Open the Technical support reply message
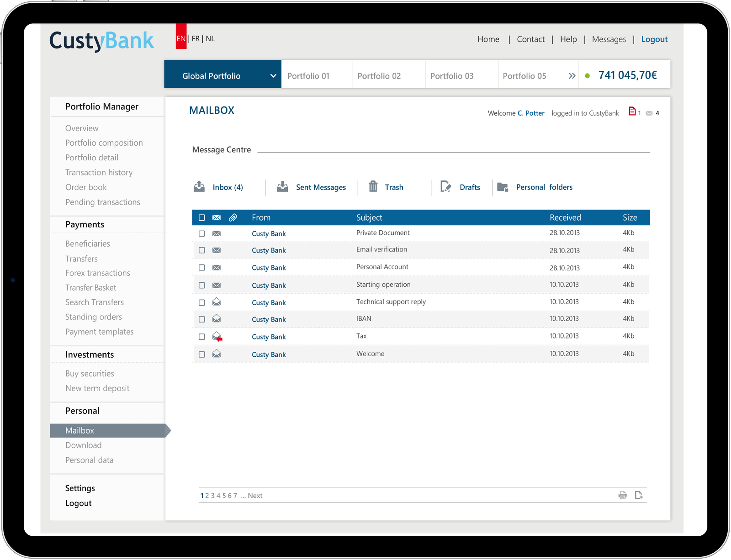This screenshot has width=731, height=560. pyautogui.click(x=391, y=302)
